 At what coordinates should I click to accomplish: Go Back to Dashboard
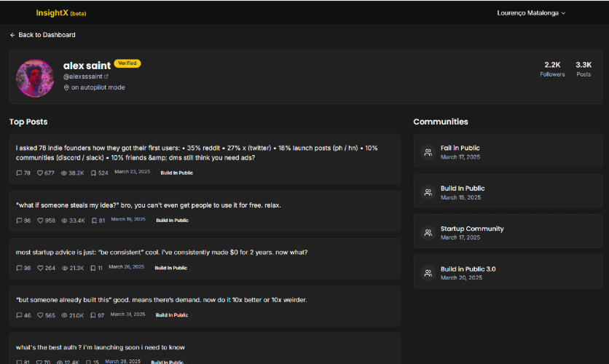(x=43, y=35)
